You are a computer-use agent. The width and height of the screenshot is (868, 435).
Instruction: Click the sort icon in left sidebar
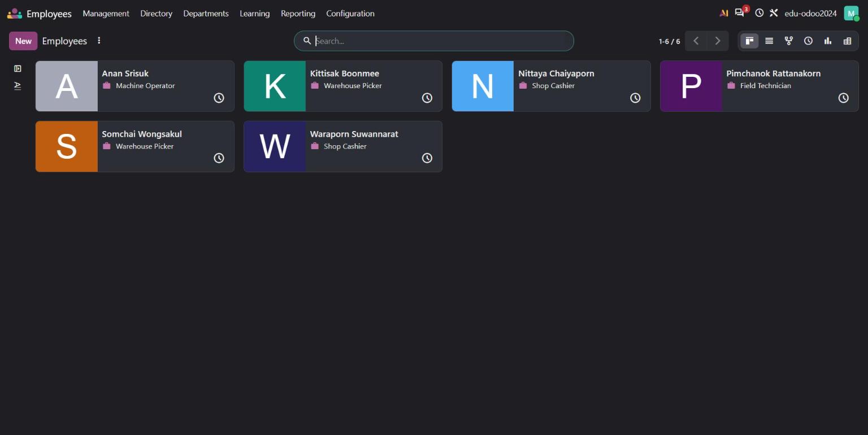pos(18,86)
